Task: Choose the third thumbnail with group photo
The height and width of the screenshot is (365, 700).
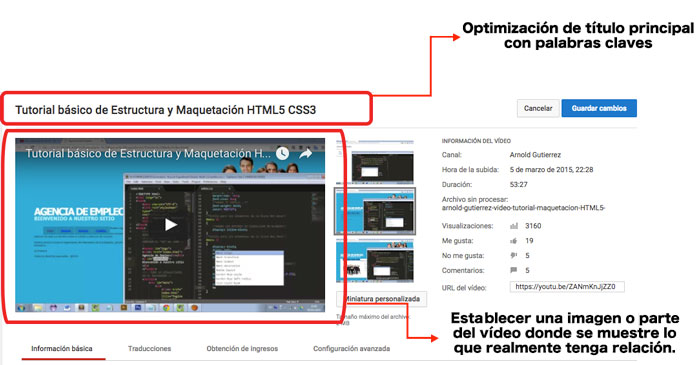Action: [375, 260]
